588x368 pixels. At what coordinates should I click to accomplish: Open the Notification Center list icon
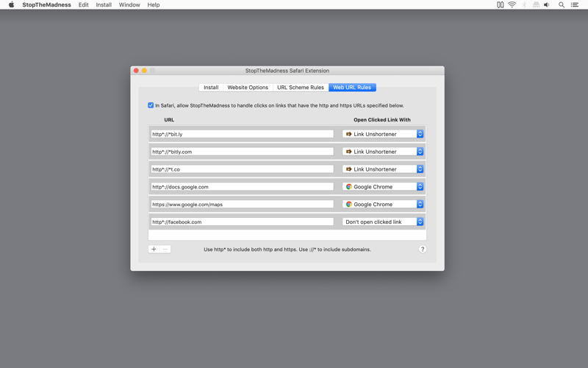575,4
